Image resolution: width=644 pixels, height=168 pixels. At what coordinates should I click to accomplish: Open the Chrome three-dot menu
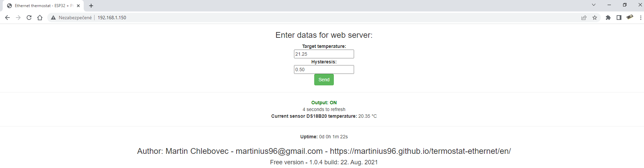[x=641, y=18]
